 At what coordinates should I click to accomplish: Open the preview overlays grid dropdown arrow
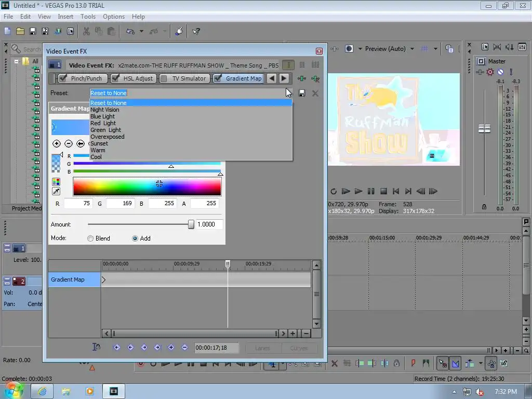pyautogui.click(x=435, y=49)
